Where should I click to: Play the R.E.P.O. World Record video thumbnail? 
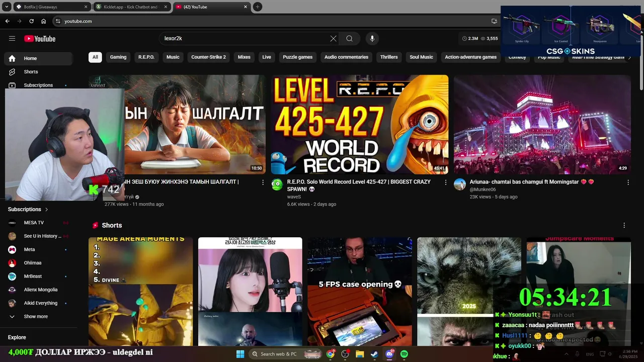(x=360, y=125)
